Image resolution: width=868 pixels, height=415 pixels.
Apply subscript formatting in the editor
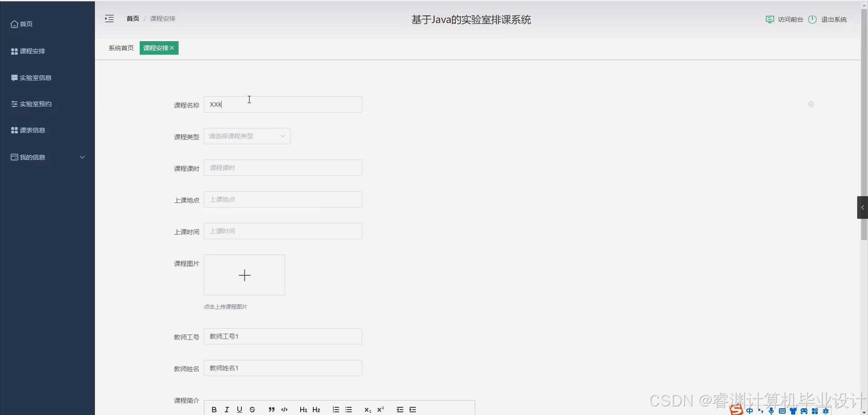tap(368, 410)
